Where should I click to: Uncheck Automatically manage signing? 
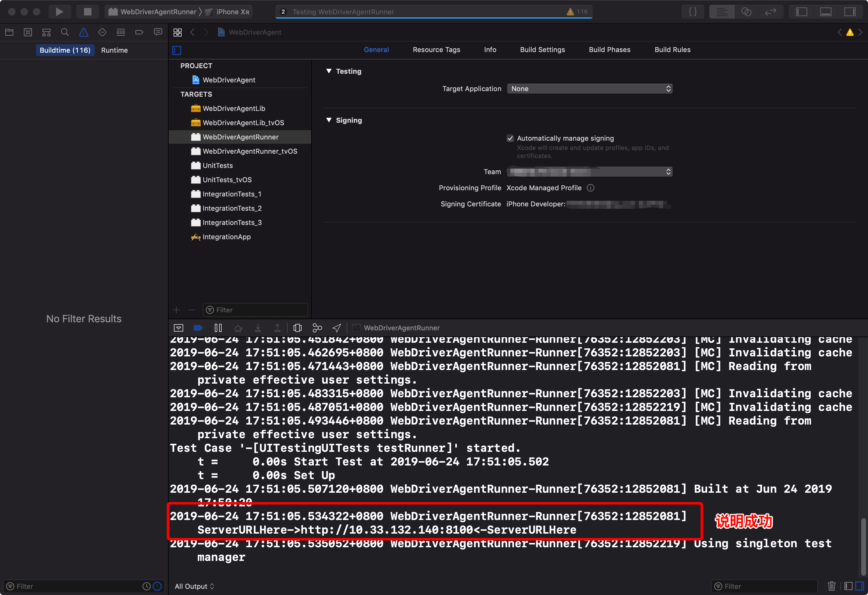[510, 139]
